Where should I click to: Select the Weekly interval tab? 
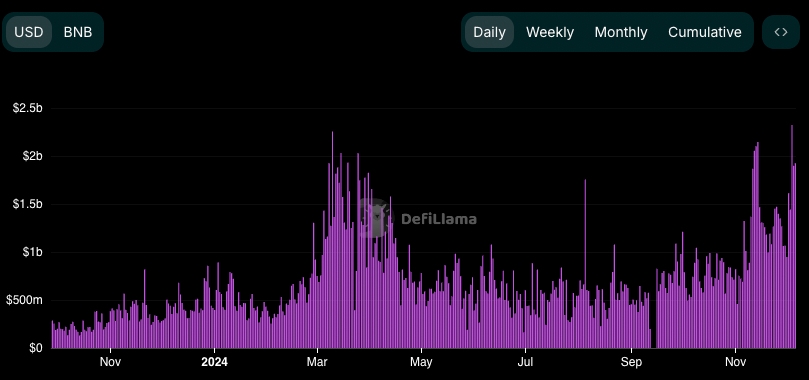tap(550, 32)
